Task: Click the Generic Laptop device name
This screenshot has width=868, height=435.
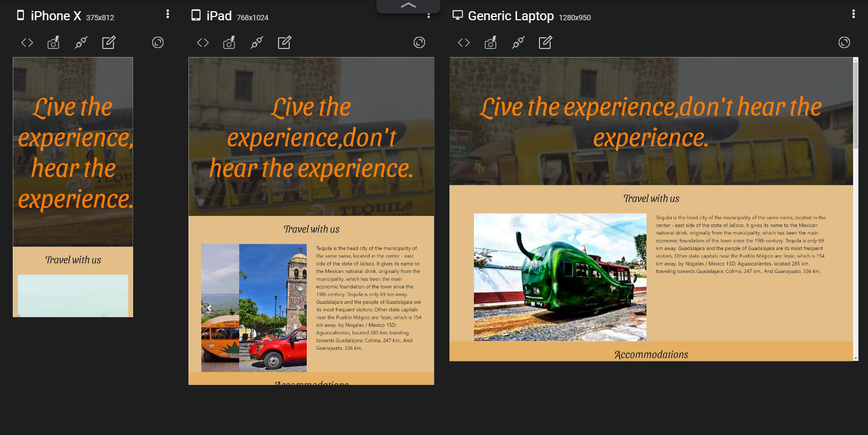Action: click(x=511, y=16)
